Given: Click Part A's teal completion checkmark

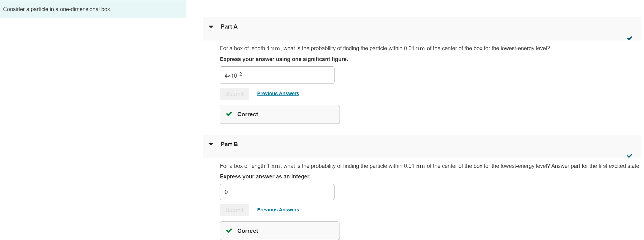Looking at the screenshot, I should click(x=629, y=38).
